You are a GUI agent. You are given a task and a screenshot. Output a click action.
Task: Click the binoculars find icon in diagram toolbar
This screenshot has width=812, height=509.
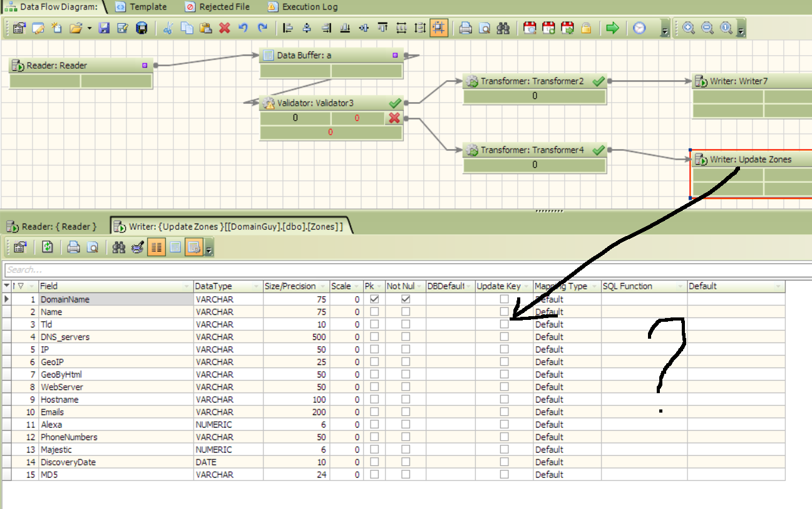503,28
